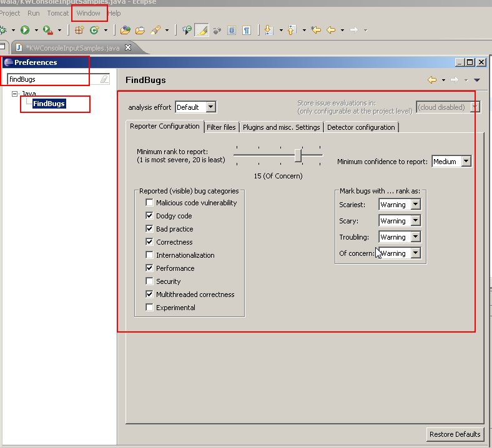Switch to the Filter files tab

(x=221, y=127)
